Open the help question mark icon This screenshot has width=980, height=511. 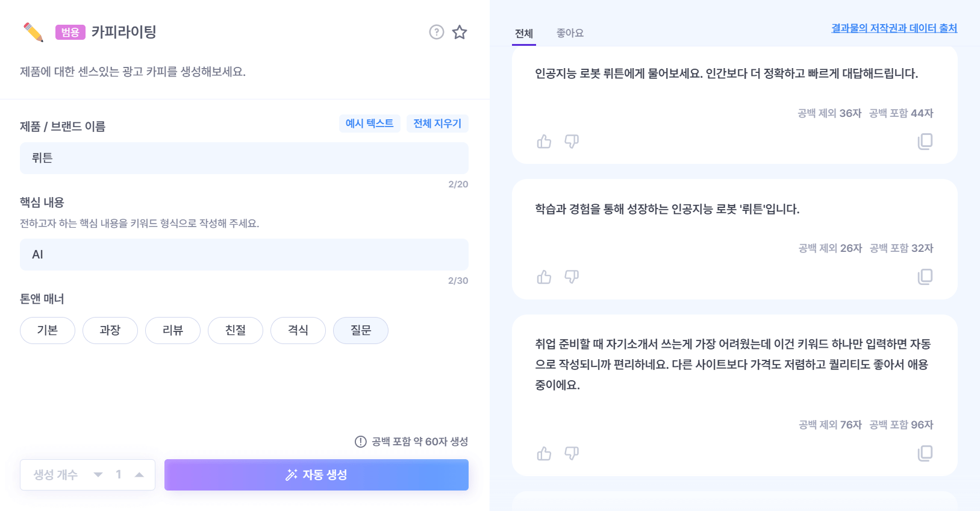(437, 32)
